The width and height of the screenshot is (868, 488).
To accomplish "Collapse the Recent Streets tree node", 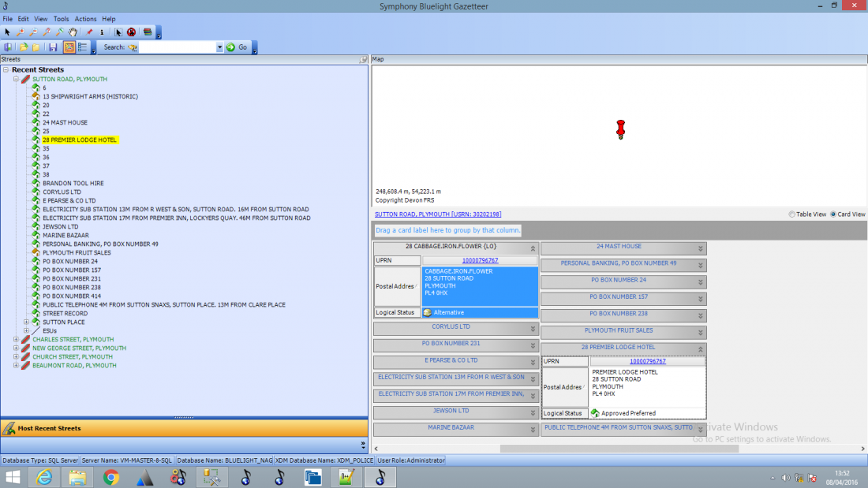I will 6,69.
